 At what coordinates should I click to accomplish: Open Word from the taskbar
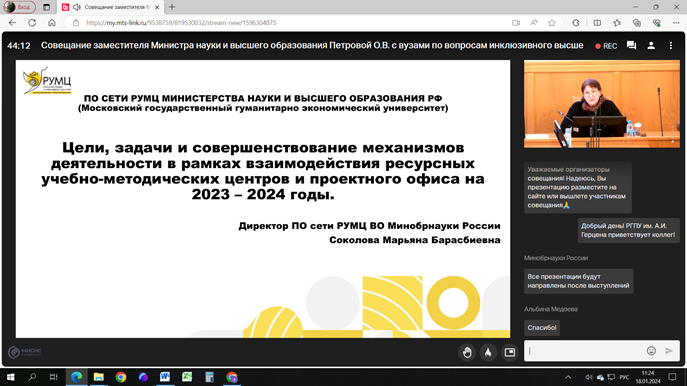coord(165,377)
